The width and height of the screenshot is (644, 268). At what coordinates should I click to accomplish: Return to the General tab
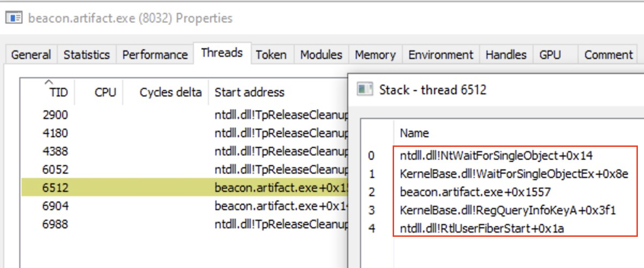31,54
